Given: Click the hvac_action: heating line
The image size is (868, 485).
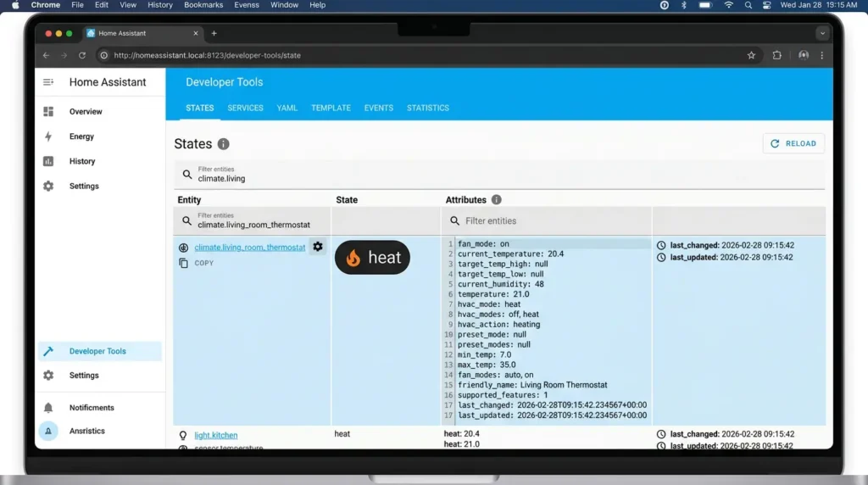Looking at the screenshot, I should [x=498, y=325].
